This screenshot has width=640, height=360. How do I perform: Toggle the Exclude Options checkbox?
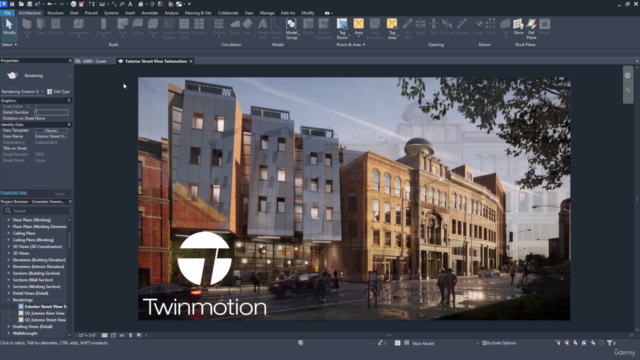click(484, 343)
